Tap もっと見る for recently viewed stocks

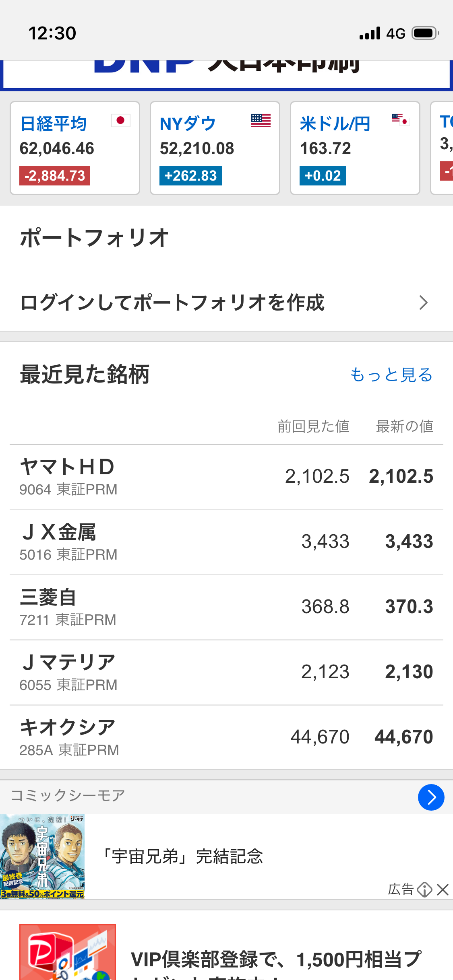coord(391,375)
